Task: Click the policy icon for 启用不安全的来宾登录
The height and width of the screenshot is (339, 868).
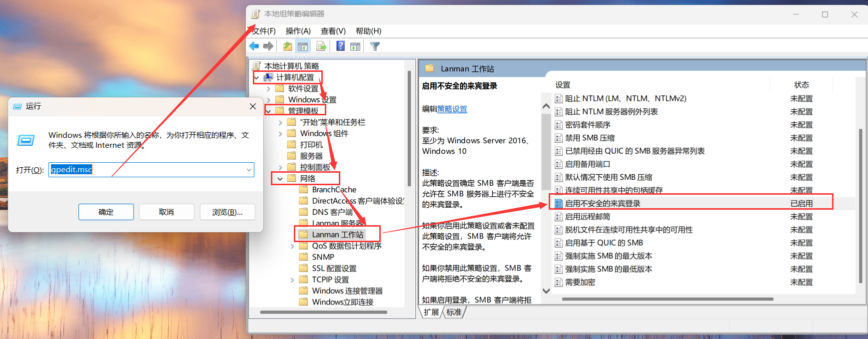Action: [559, 203]
